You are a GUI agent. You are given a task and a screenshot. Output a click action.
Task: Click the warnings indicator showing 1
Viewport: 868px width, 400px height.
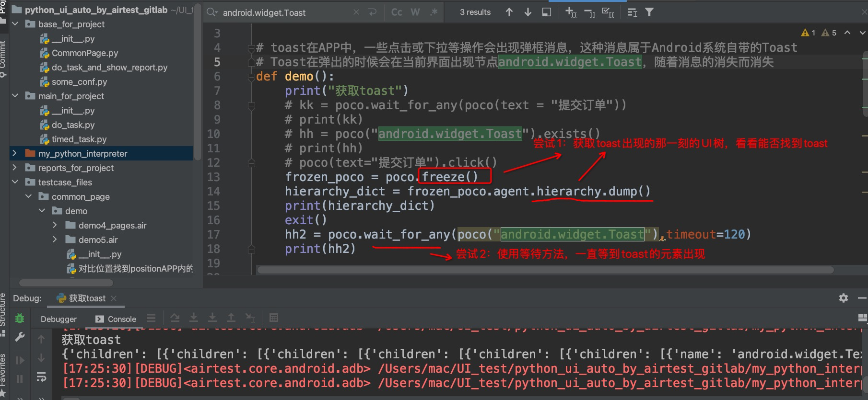pos(809,33)
